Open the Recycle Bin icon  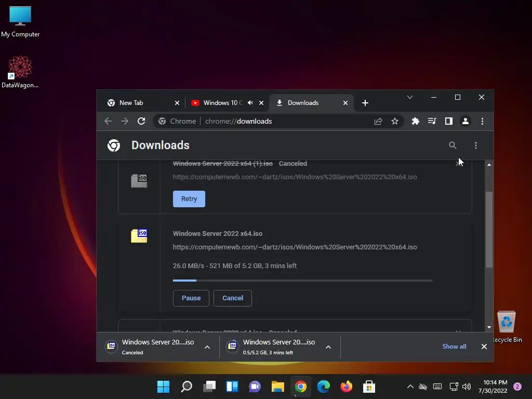[x=507, y=326]
